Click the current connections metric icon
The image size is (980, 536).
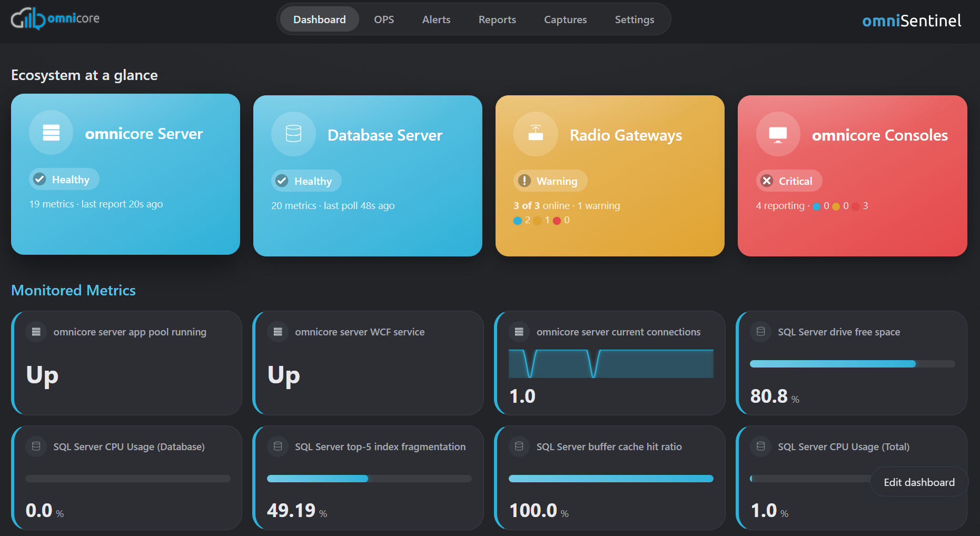[x=519, y=332]
